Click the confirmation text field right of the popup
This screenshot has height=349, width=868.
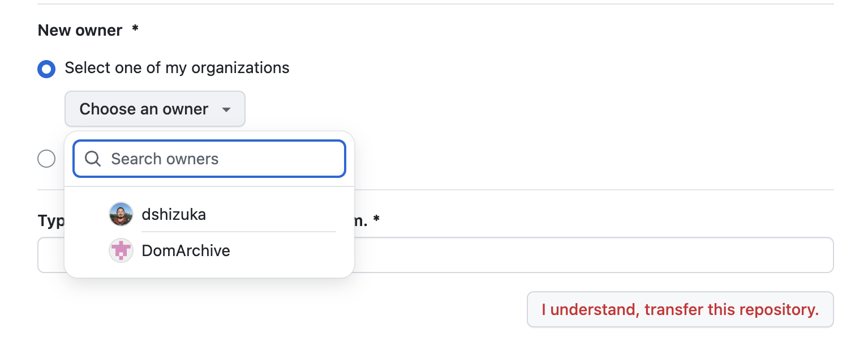[x=594, y=255]
